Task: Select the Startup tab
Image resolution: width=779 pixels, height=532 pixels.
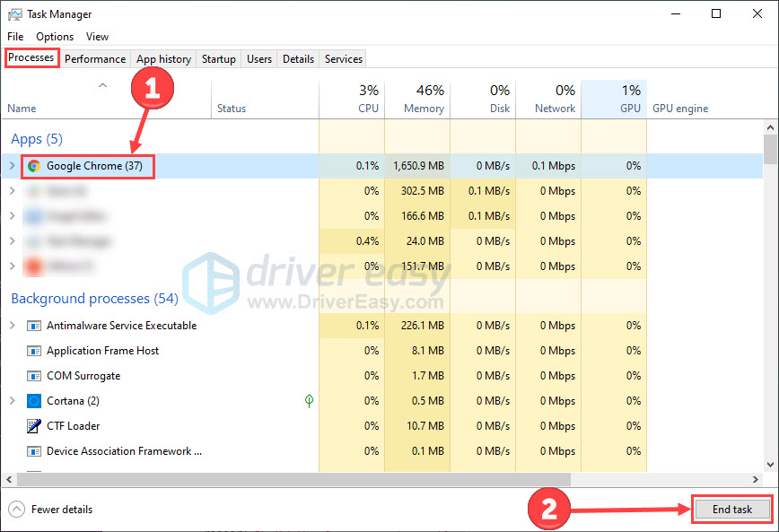Action: pos(218,58)
